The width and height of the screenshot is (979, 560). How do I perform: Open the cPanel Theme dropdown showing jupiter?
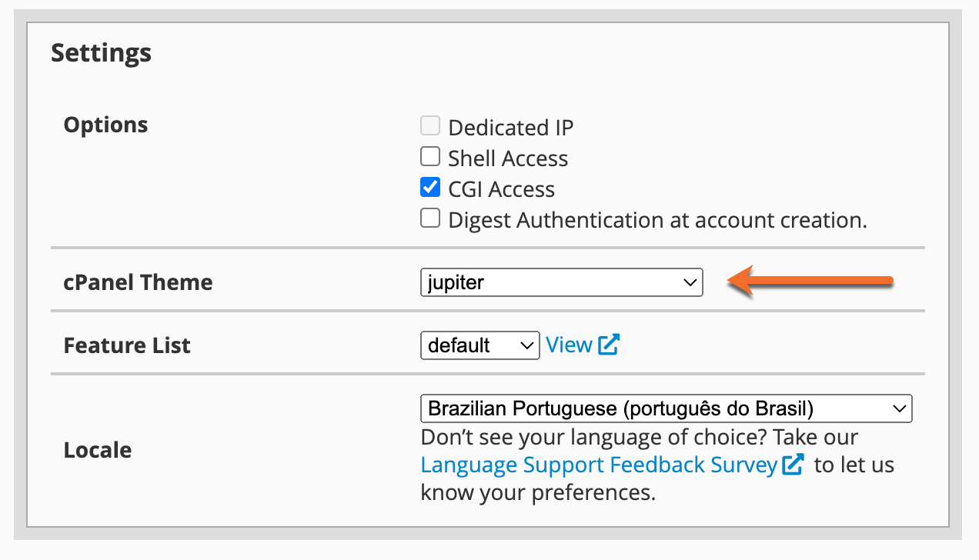pos(561,282)
